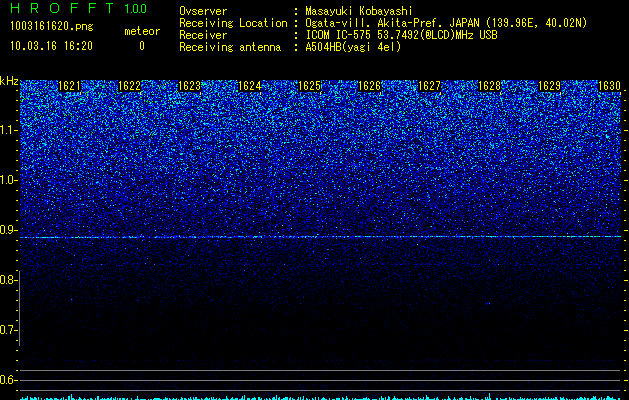The image size is (629, 400).
Task: Click the 0.7 frequency axis label
Action: click(8, 330)
